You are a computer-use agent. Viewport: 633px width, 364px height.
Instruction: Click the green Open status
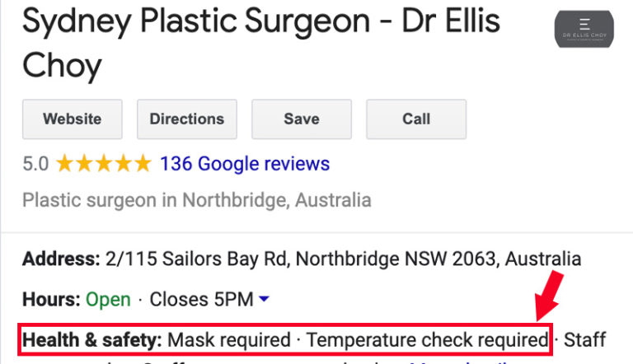(x=108, y=300)
